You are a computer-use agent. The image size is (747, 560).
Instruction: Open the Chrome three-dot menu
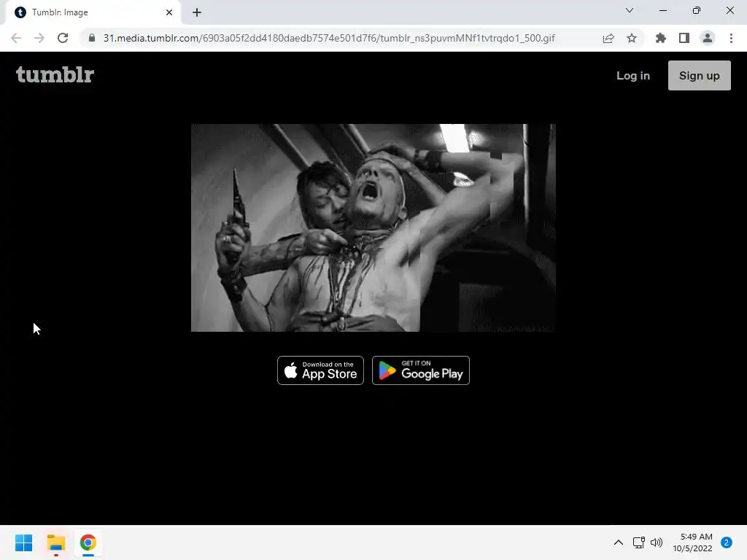point(731,38)
